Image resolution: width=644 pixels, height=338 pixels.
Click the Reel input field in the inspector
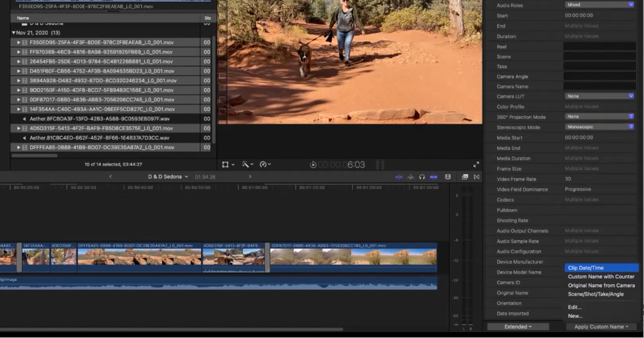point(599,46)
